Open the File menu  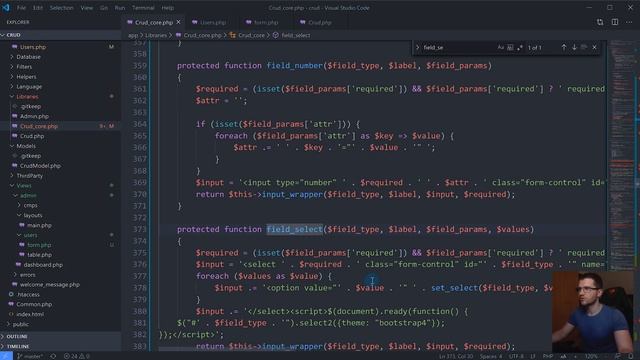(21, 8)
